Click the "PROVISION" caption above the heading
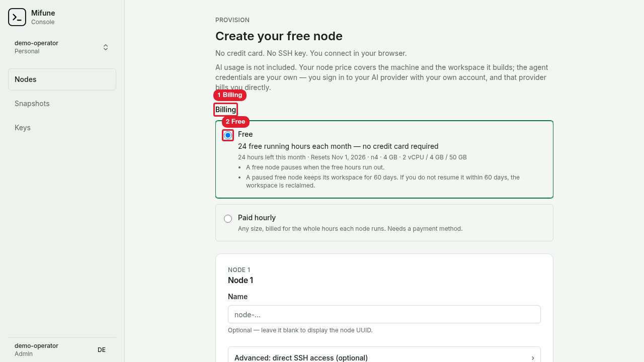The image size is (644, 362). click(232, 20)
